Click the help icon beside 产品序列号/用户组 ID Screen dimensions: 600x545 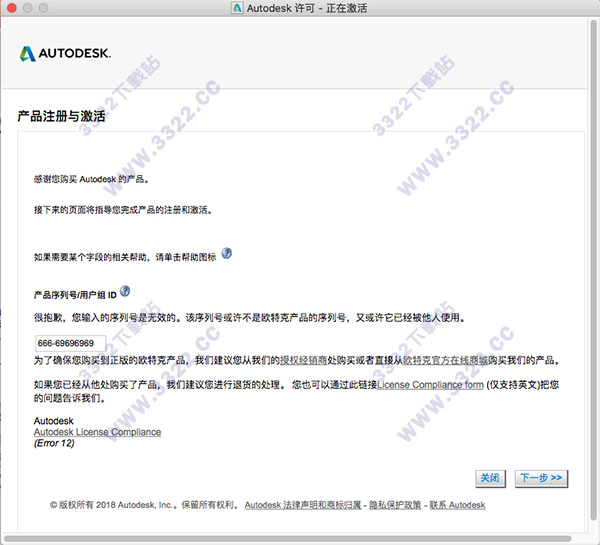coord(125,291)
